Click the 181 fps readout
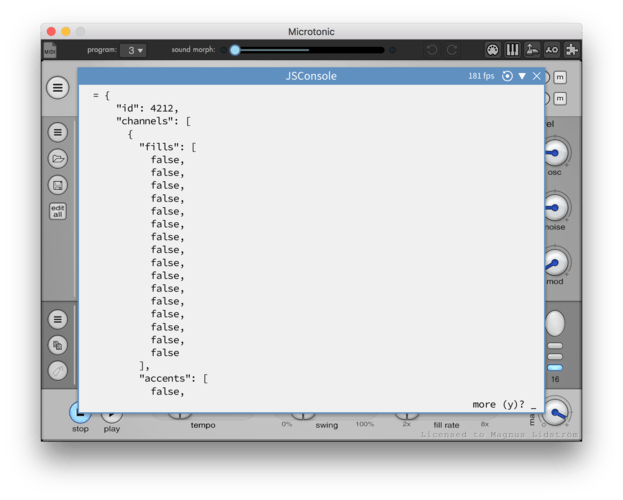 [x=481, y=76]
